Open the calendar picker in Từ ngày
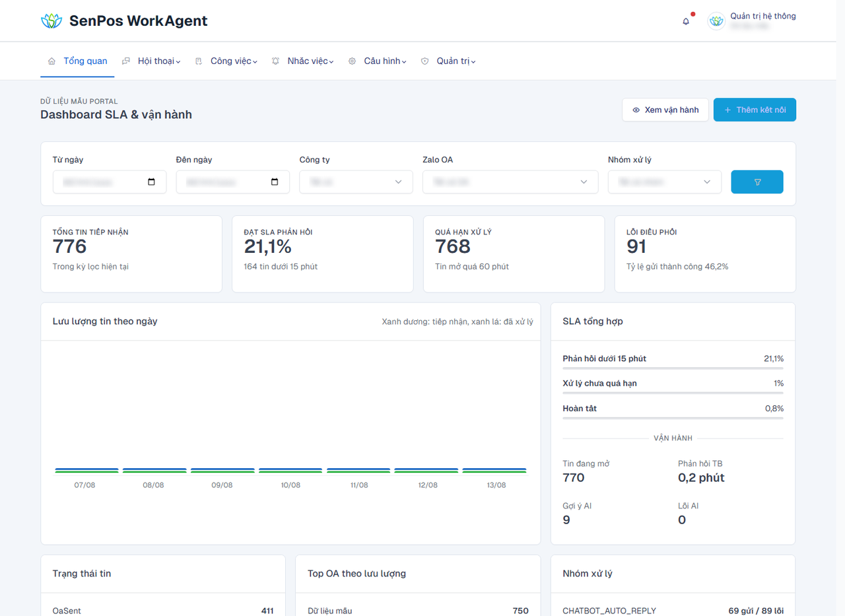 (x=152, y=182)
